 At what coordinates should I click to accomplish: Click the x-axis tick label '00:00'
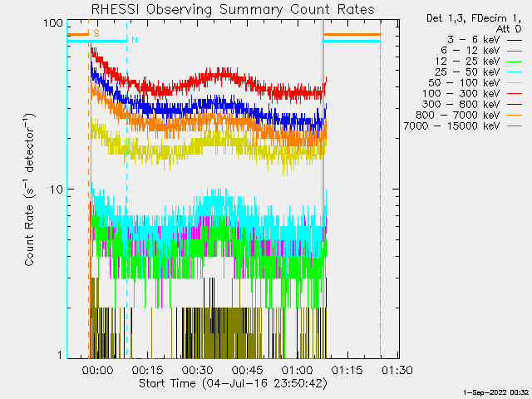pos(98,370)
